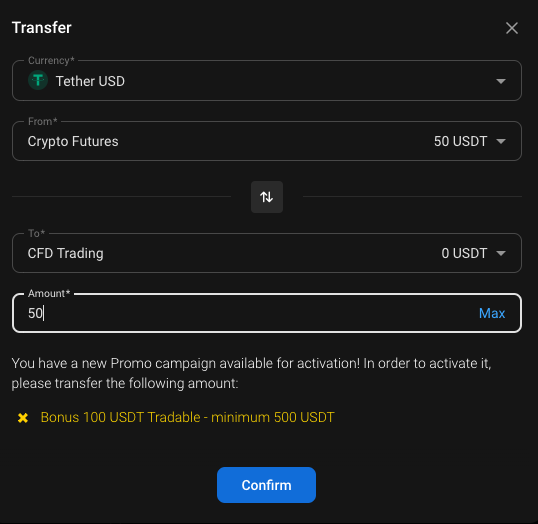
Task: Click the Currency field label
Action: coord(51,61)
